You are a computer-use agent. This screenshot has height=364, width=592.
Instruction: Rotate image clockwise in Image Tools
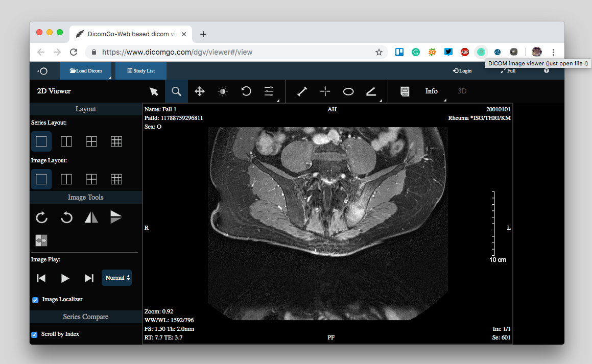(x=41, y=217)
